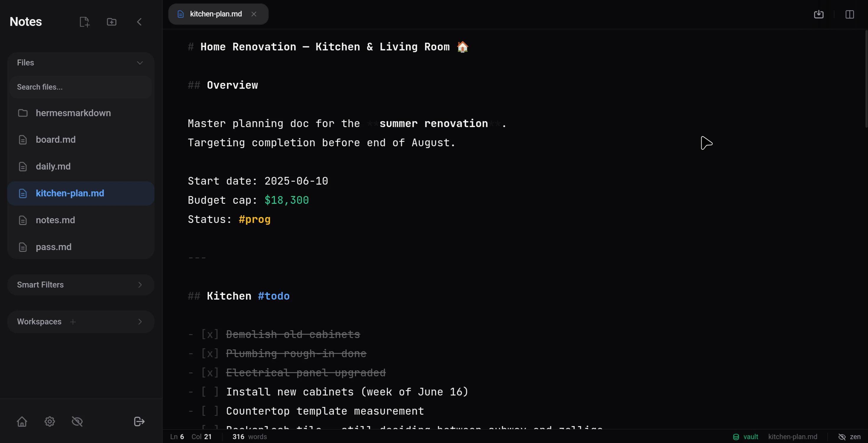Collapse the Notes sidebar
The height and width of the screenshot is (443, 868).
point(139,22)
